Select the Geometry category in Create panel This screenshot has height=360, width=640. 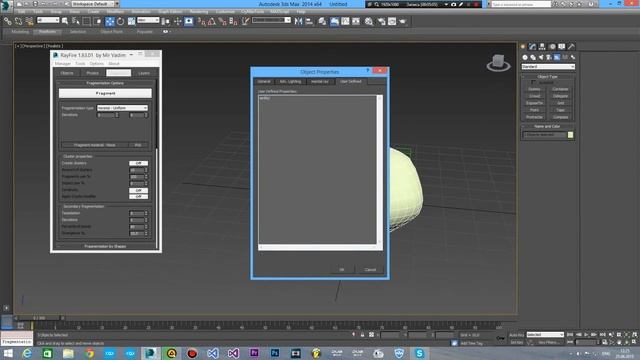point(525,58)
